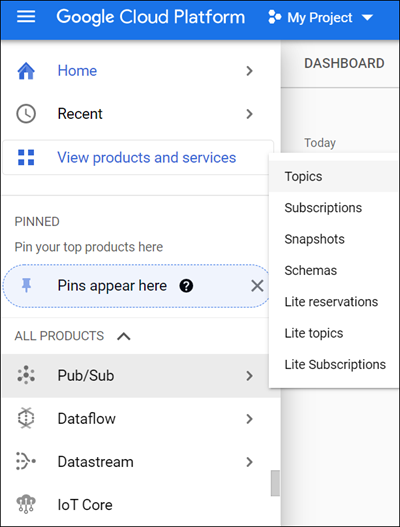Click the Datastream product icon
This screenshot has width=400, height=527.
coord(26,461)
